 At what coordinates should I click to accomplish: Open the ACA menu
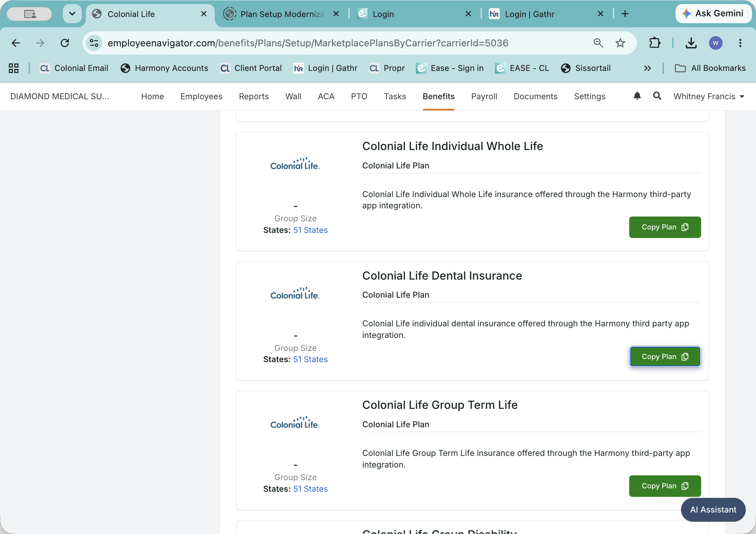tap(326, 97)
